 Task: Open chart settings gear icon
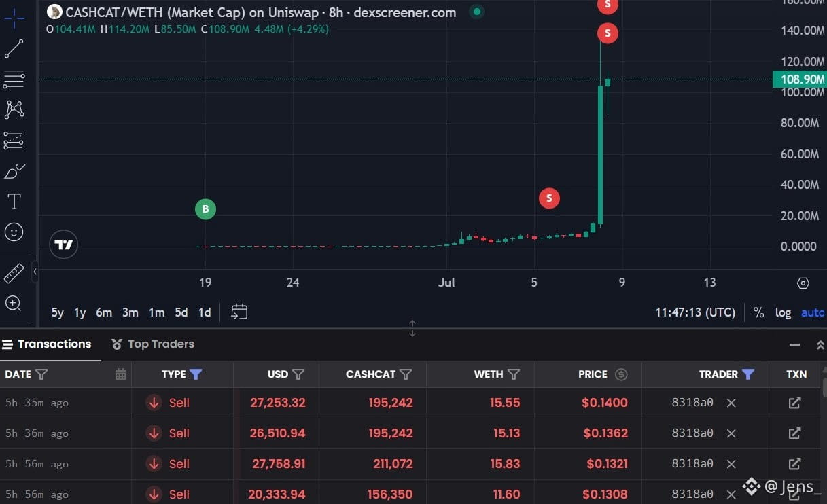(x=803, y=283)
